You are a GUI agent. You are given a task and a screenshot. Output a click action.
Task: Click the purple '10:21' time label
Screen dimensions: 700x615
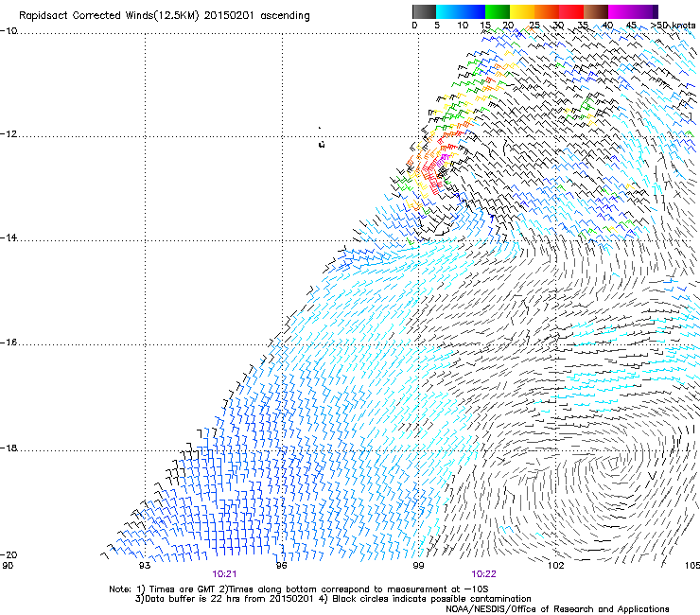(224, 574)
